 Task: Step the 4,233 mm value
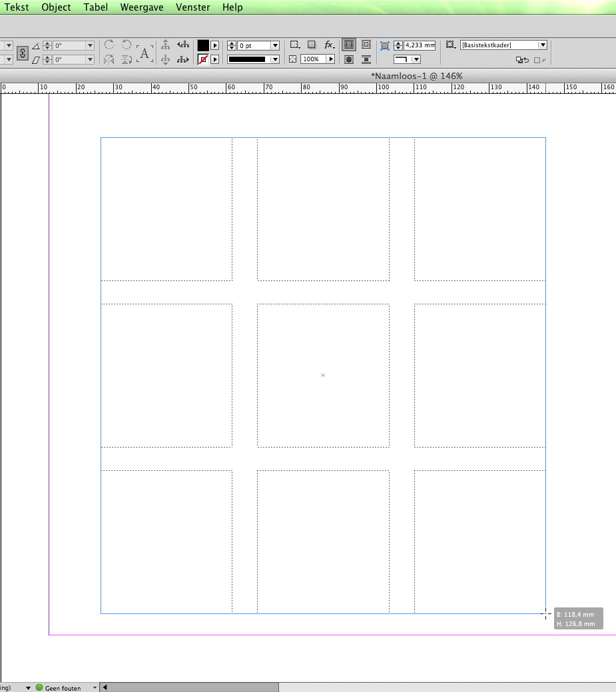coord(398,45)
